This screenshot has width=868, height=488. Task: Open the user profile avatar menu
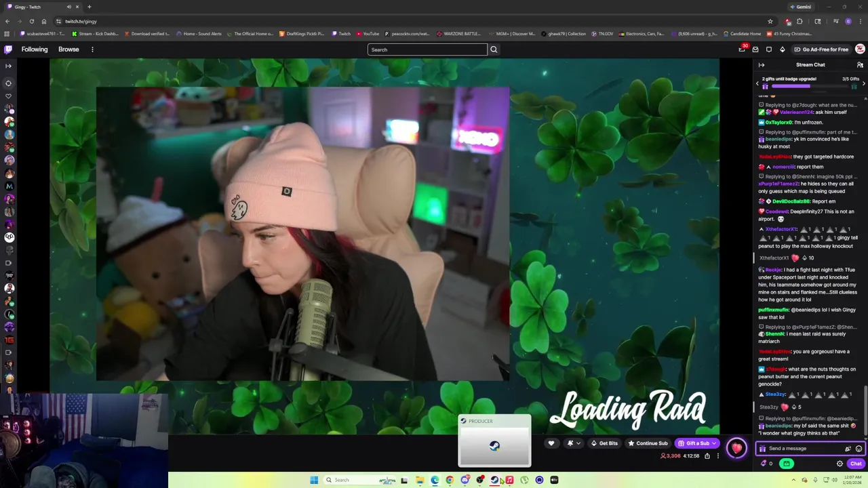click(x=860, y=49)
